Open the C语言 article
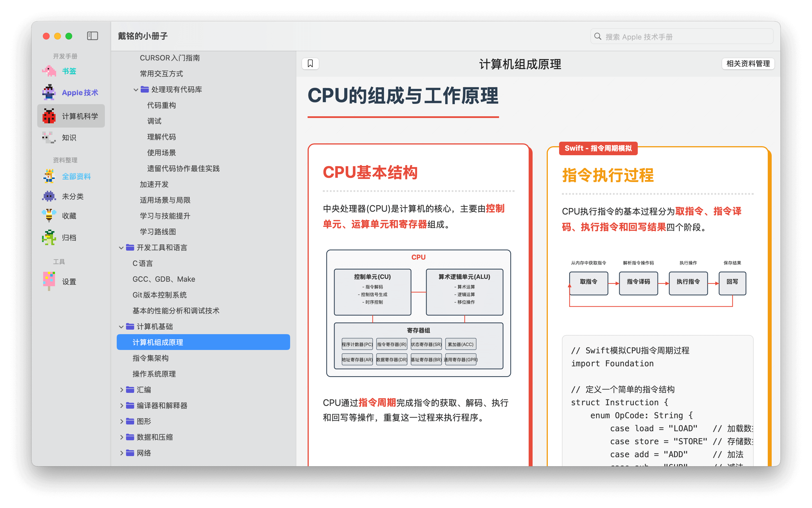This screenshot has width=812, height=508. [x=143, y=263]
